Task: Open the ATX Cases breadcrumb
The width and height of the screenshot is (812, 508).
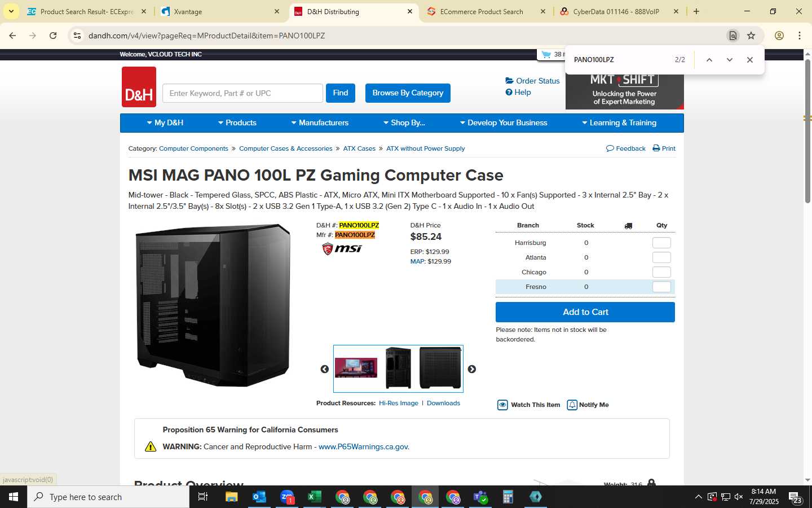Action: point(359,148)
